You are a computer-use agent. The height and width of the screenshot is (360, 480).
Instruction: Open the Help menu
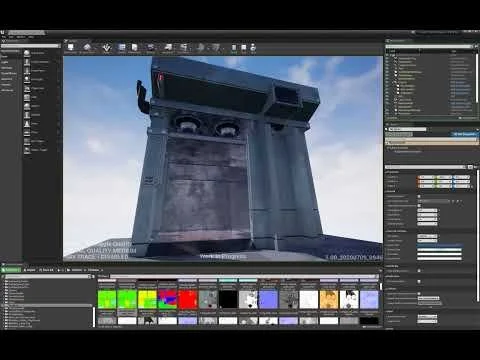pos(31,37)
